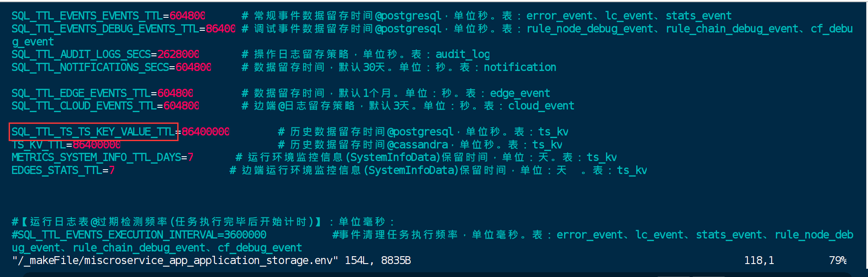Click the TS_KV_TTL variable line
868x277 pixels.
66,145
